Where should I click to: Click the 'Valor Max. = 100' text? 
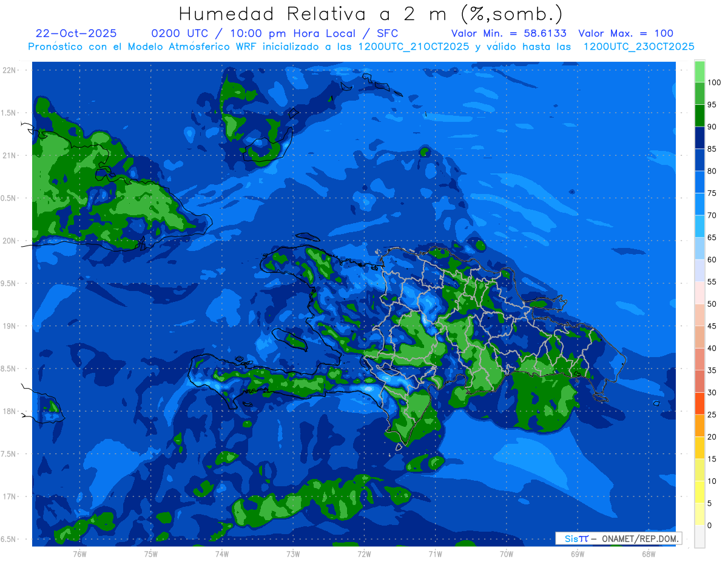point(625,33)
